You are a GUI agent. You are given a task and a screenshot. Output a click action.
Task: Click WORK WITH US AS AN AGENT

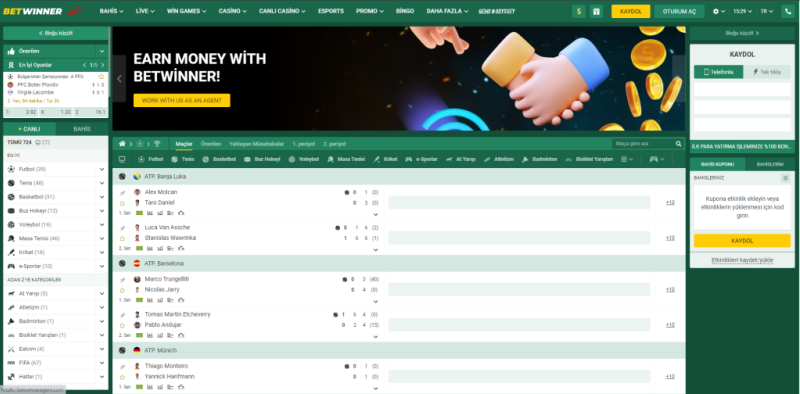click(182, 101)
